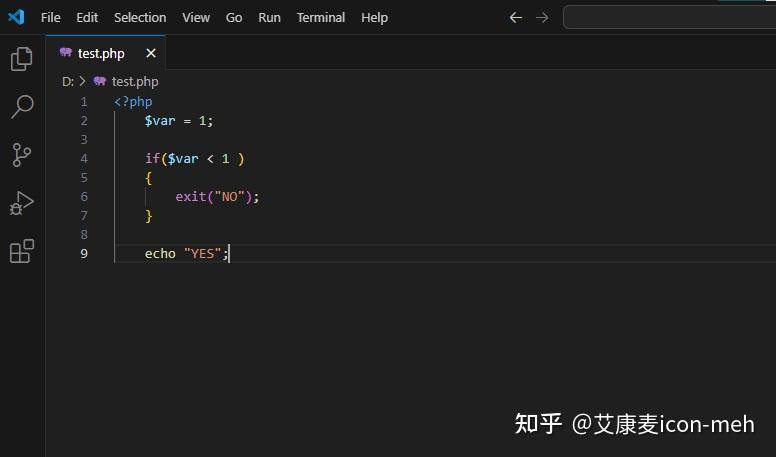Screen dimensions: 776x457
Task: Open the File menu
Action: click(x=50, y=18)
